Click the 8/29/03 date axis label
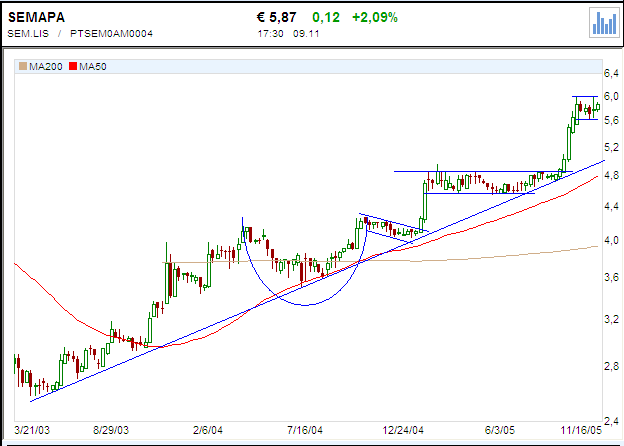Image resolution: width=624 pixels, height=446 pixels. 111,430
